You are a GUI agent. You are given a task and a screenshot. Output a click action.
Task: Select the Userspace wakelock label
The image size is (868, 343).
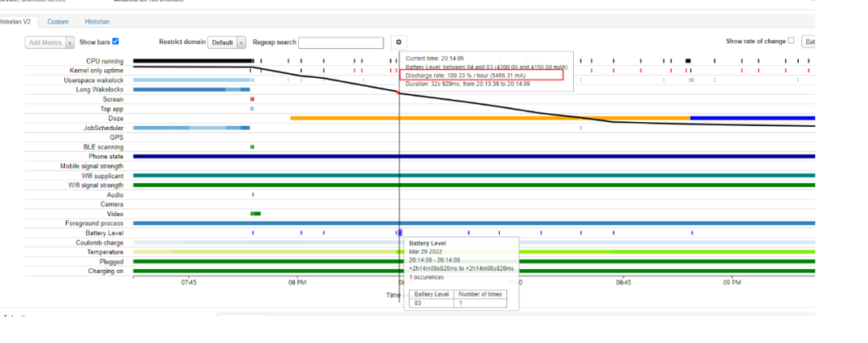tap(93, 80)
